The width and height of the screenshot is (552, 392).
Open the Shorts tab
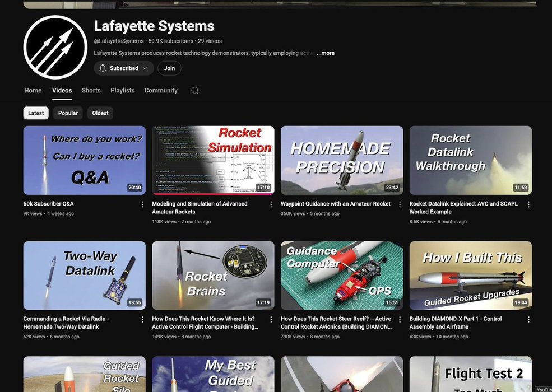coord(91,90)
